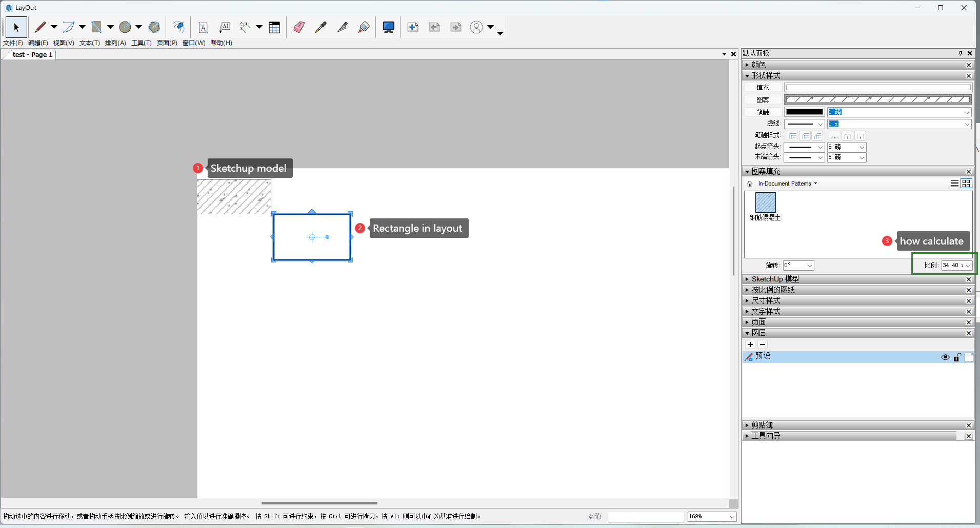Pin the default panel tray

tap(961, 53)
